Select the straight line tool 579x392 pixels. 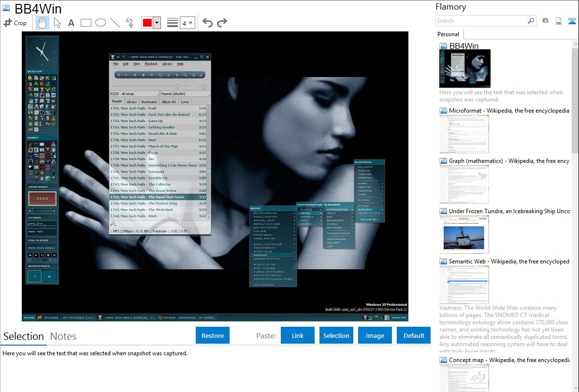(115, 23)
